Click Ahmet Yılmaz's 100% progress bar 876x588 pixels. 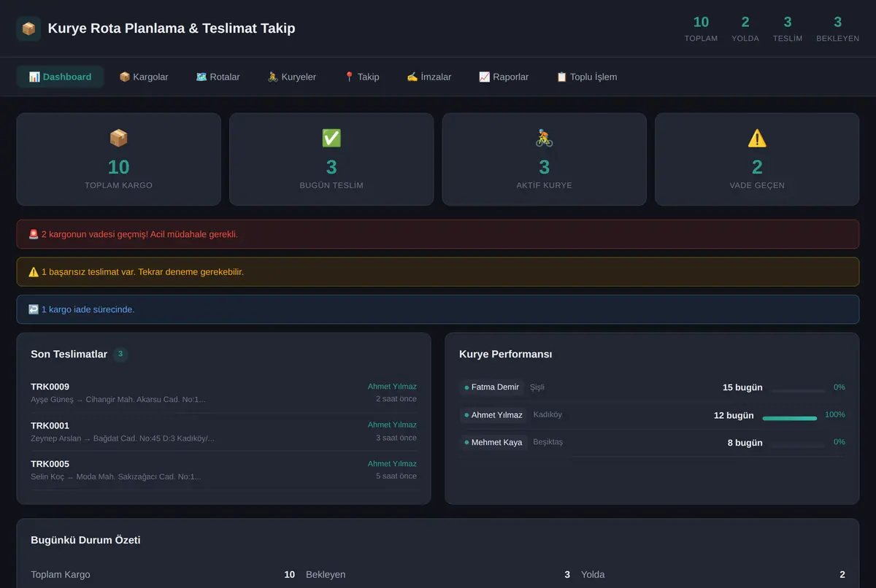pyautogui.click(x=789, y=418)
